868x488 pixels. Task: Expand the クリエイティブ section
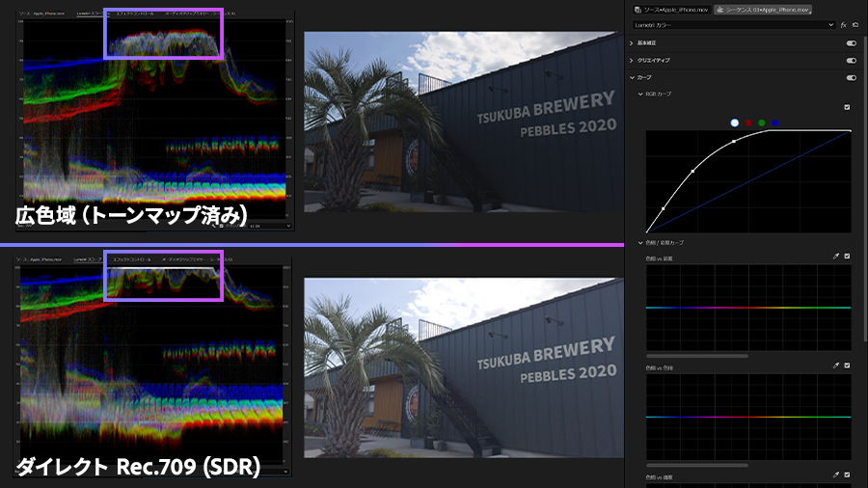(632, 61)
